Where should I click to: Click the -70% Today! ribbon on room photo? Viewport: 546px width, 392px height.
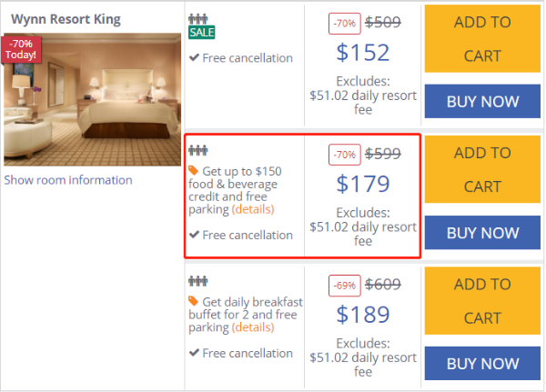pos(21,49)
